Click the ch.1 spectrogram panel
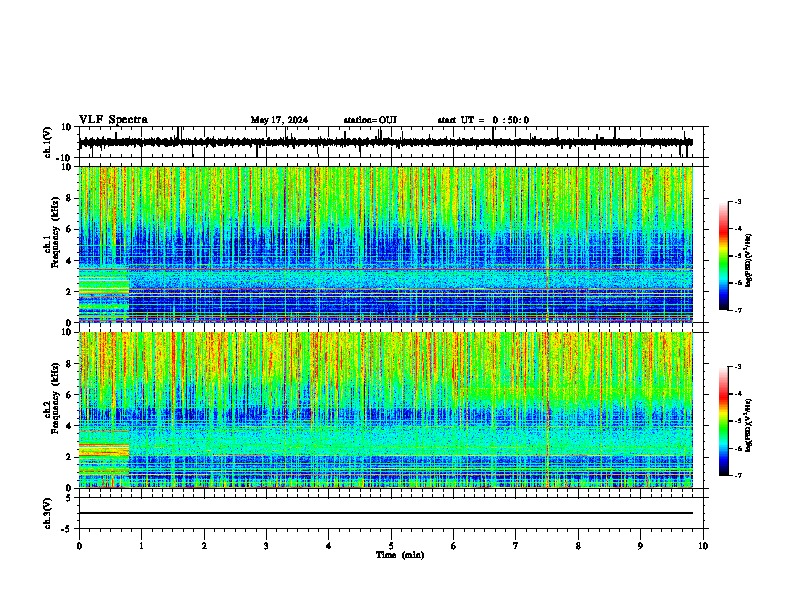 391,244
